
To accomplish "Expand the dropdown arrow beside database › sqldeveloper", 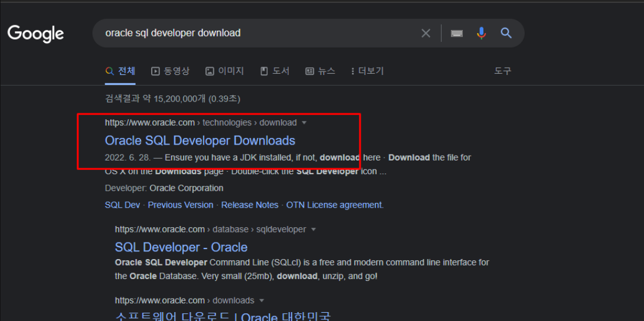I will pyautogui.click(x=313, y=230).
